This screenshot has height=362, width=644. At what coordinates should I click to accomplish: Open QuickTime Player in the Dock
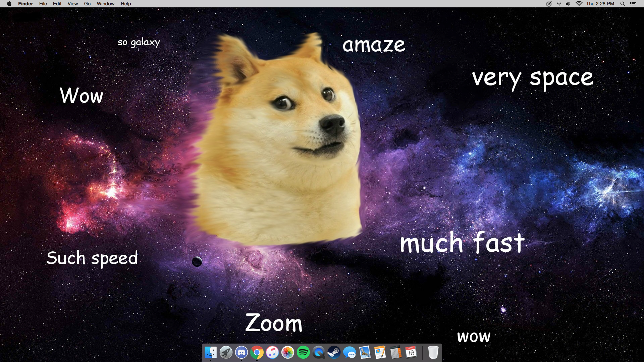pyautogui.click(x=319, y=352)
